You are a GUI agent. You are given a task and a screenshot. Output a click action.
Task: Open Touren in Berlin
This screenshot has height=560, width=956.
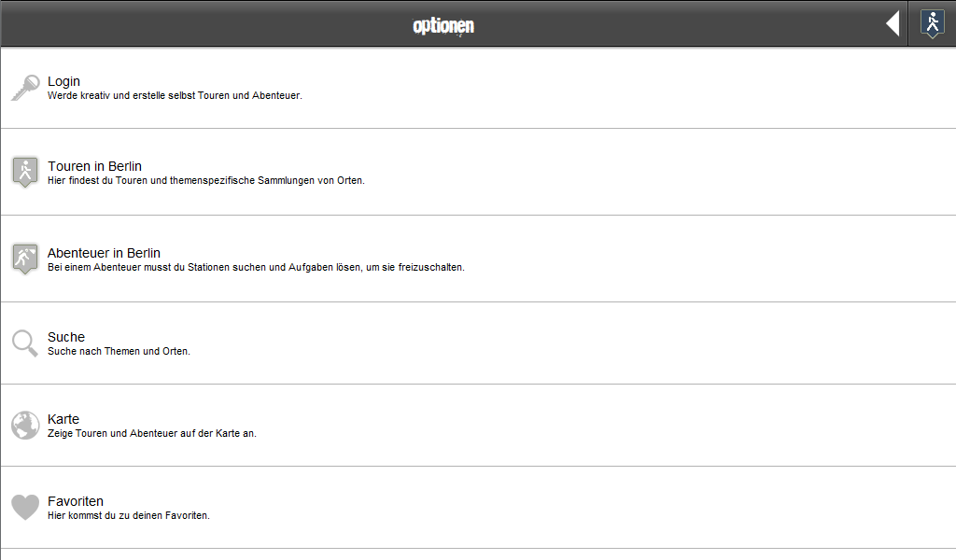tap(478, 172)
